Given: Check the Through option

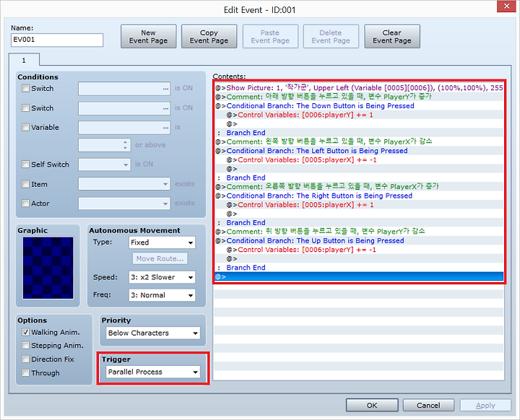Looking at the screenshot, I should pyautogui.click(x=25, y=372).
